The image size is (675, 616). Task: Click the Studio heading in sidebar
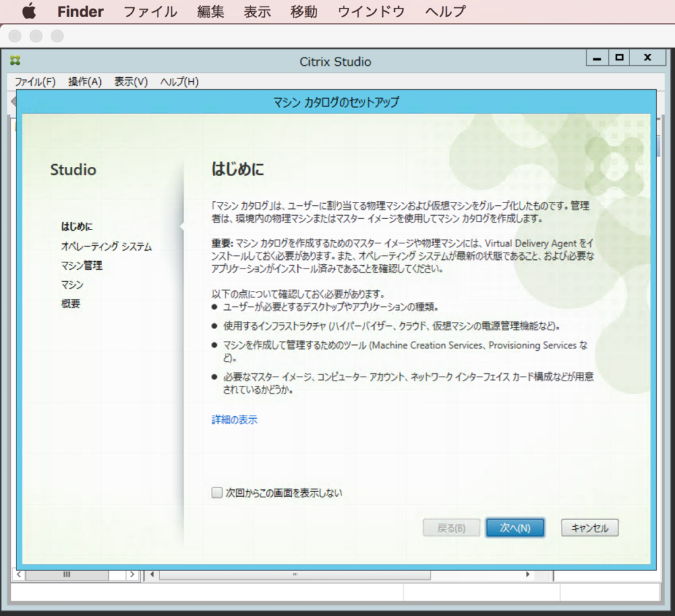pos(73,169)
